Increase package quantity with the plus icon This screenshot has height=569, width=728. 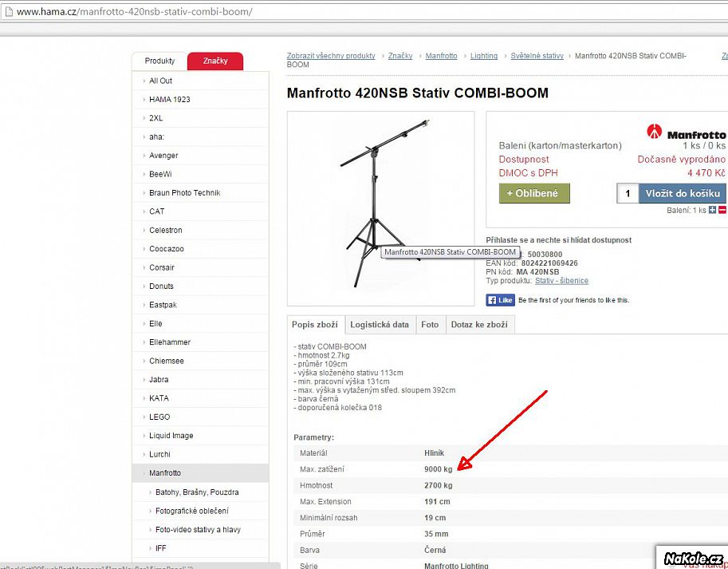tap(713, 211)
